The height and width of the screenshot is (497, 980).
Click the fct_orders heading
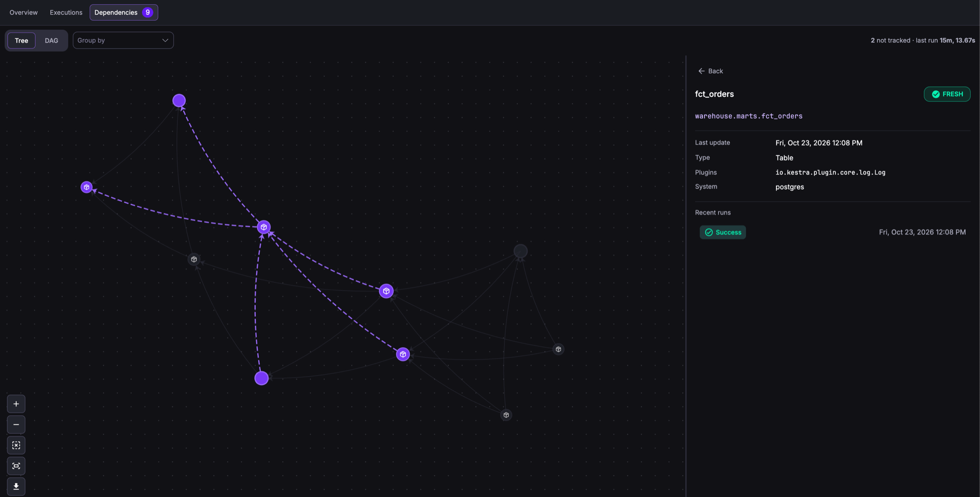click(x=714, y=94)
